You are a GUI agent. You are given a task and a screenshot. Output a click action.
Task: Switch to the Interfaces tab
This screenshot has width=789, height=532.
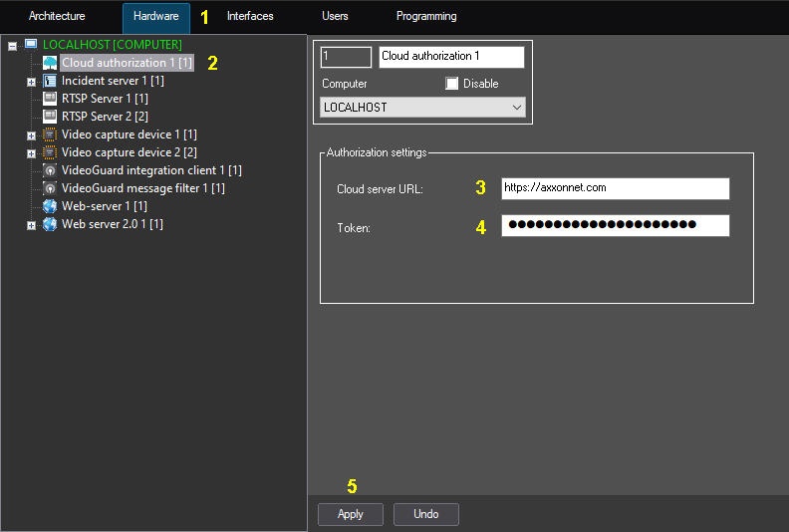click(250, 16)
